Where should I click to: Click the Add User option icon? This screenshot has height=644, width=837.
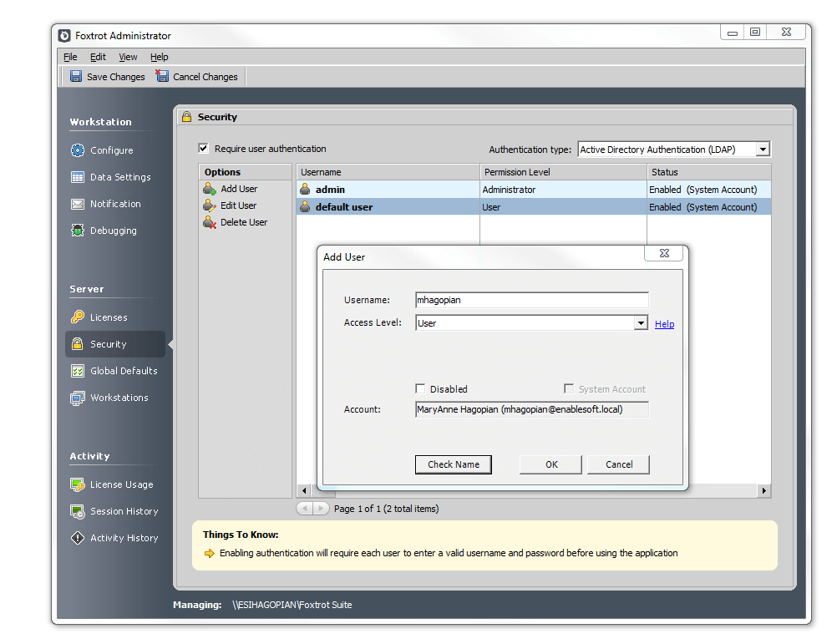(x=209, y=189)
